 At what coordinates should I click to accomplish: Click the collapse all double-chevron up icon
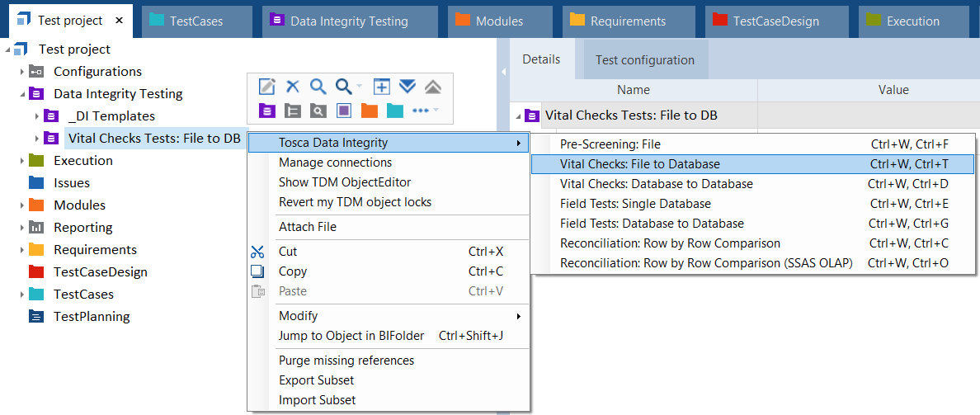click(432, 87)
